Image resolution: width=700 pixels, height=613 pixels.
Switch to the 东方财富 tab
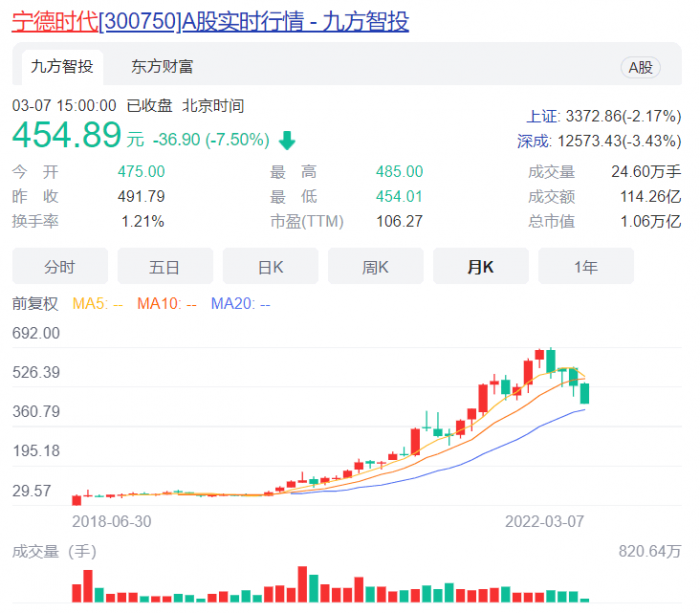point(162,67)
